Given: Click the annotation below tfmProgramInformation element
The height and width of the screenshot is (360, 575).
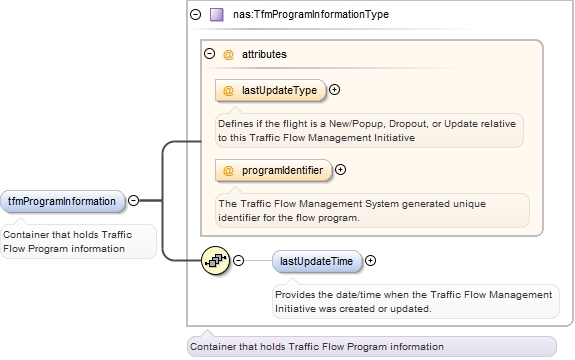Looking at the screenshot, I should (x=78, y=241).
